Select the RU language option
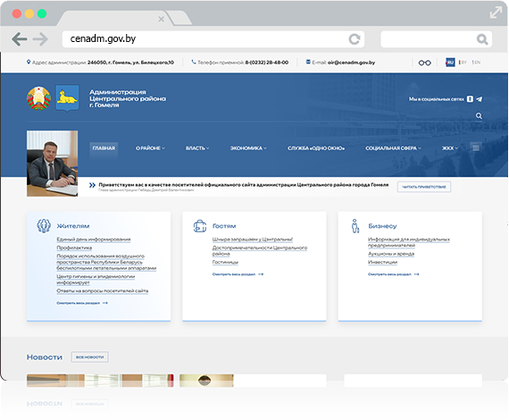Image resolution: width=509 pixels, height=420 pixels. click(450, 62)
